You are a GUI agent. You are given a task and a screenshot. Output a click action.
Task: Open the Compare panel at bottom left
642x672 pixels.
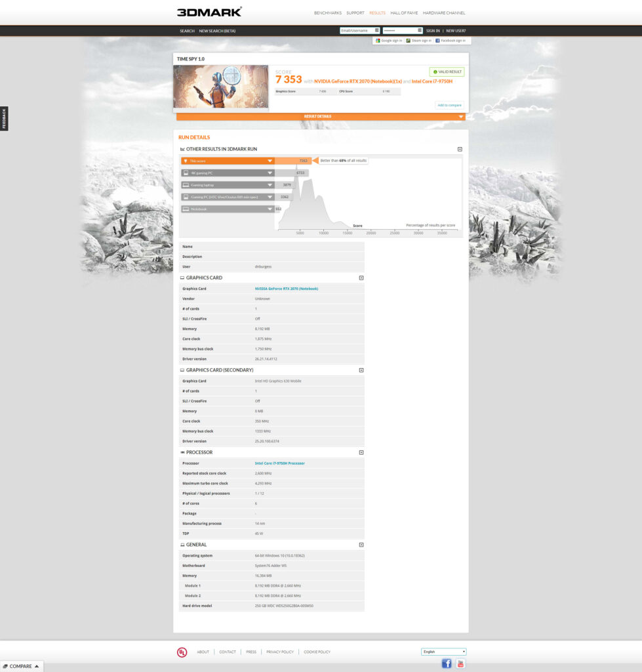22,666
